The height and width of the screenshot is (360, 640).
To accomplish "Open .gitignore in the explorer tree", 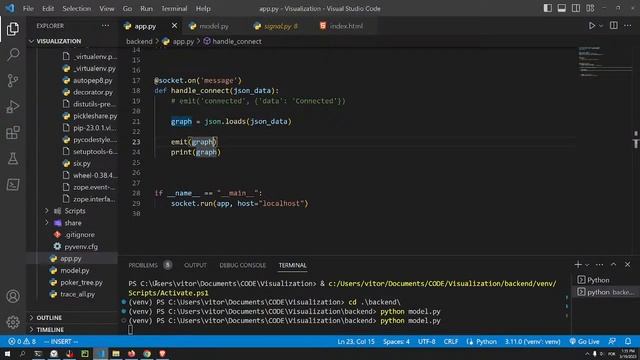I will click(x=80, y=235).
